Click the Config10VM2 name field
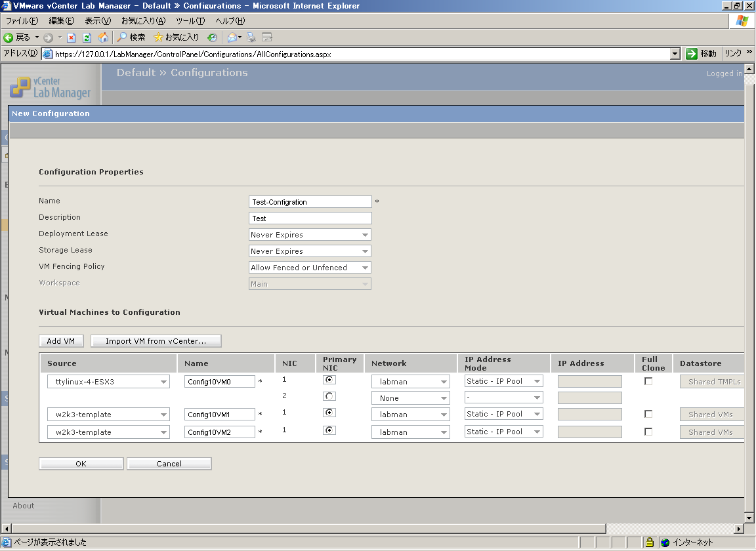Image resolution: width=756 pixels, height=551 pixels. pyautogui.click(x=219, y=432)
